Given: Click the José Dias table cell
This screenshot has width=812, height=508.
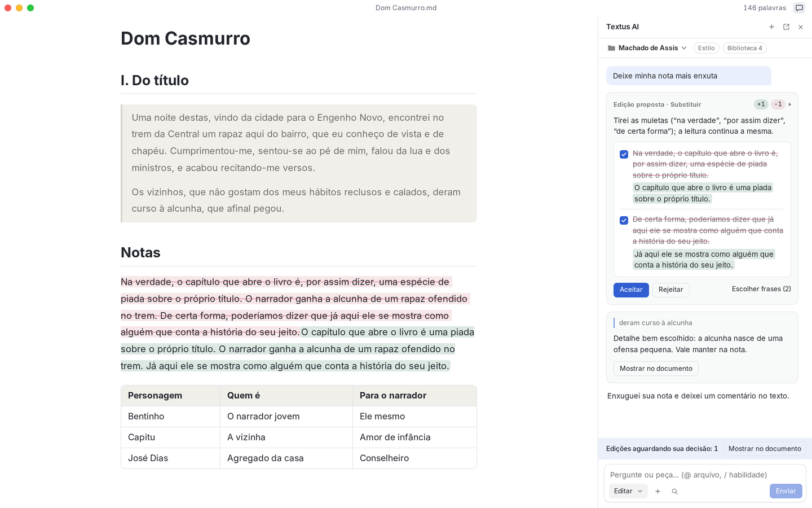Looking at the screenshot, I should click(x=170, y=458).
